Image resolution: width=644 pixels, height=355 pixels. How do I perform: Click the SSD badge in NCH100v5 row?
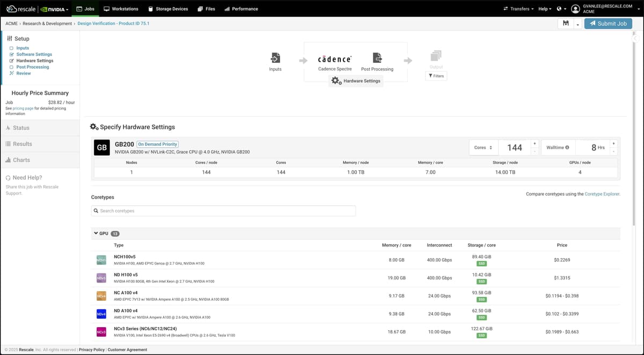481,264
